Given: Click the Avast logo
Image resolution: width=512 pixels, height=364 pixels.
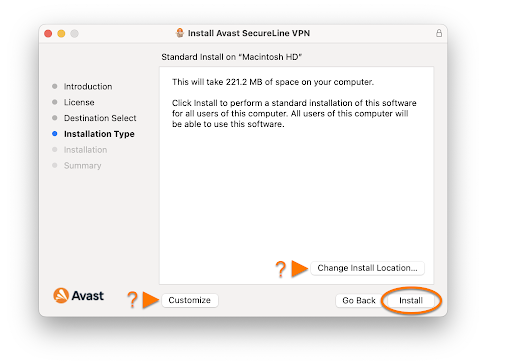Looking at the screenshot, I should 79,295.
